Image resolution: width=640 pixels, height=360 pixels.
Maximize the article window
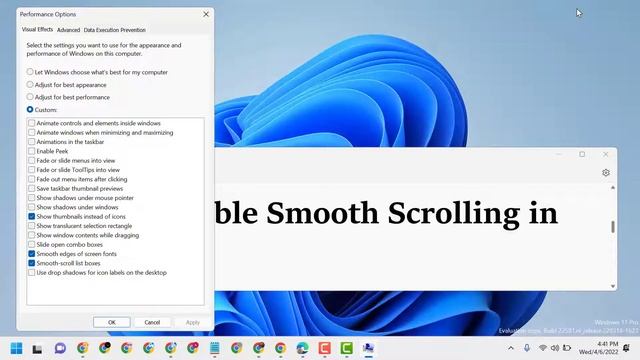(582, 154)
